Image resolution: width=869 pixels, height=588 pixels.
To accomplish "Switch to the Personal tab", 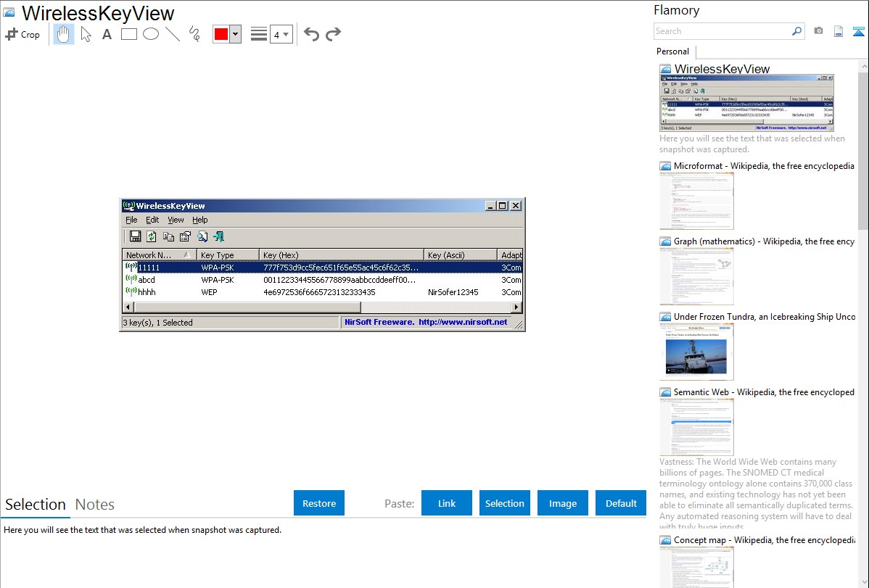I will 673,51.
